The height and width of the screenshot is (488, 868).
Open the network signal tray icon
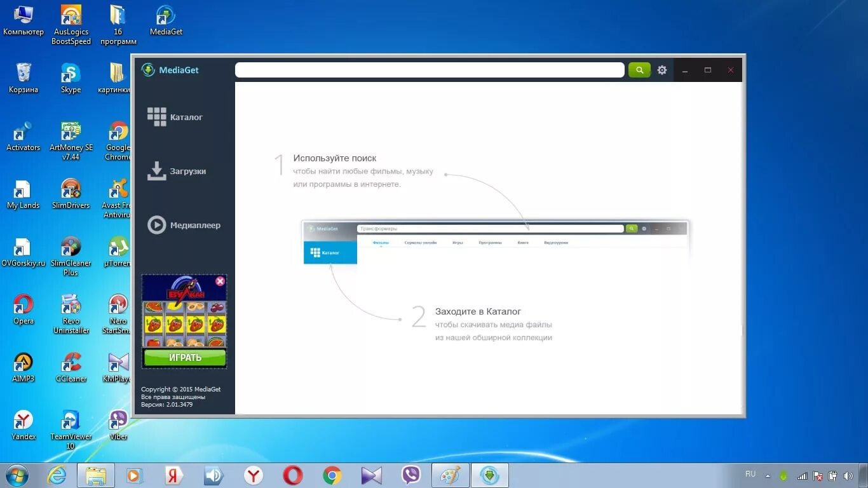click(802, 475)
